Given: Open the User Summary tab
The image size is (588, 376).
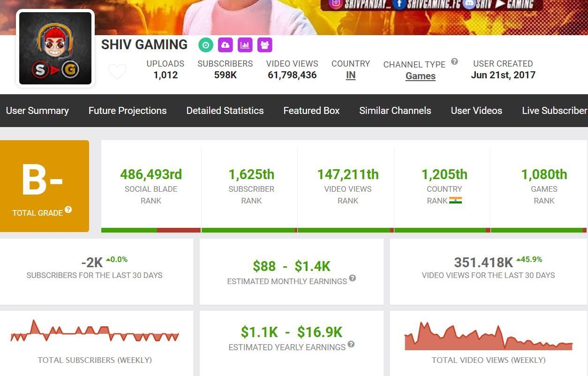Looking at the screenshot, I should [38, 111].
